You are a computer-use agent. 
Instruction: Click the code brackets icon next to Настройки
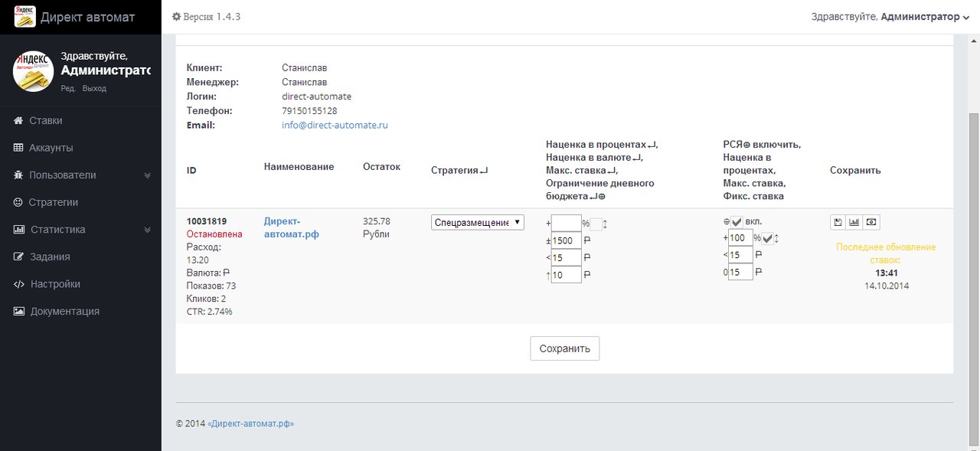tap(19, 284)
